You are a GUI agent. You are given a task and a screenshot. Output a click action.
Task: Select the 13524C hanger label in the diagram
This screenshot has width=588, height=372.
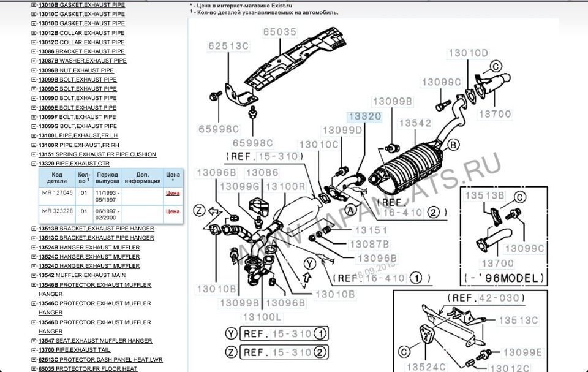click(x=419, y=366)
